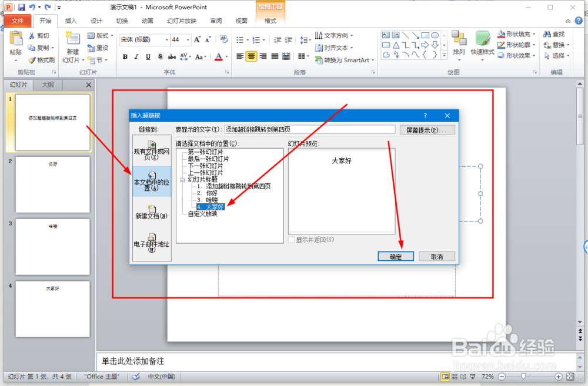Image resolution: width=588 pixels, height=386 pixels.
Task: Switch to the Outline pane tab
Action: pyautogui.click(x=48, y=85)
